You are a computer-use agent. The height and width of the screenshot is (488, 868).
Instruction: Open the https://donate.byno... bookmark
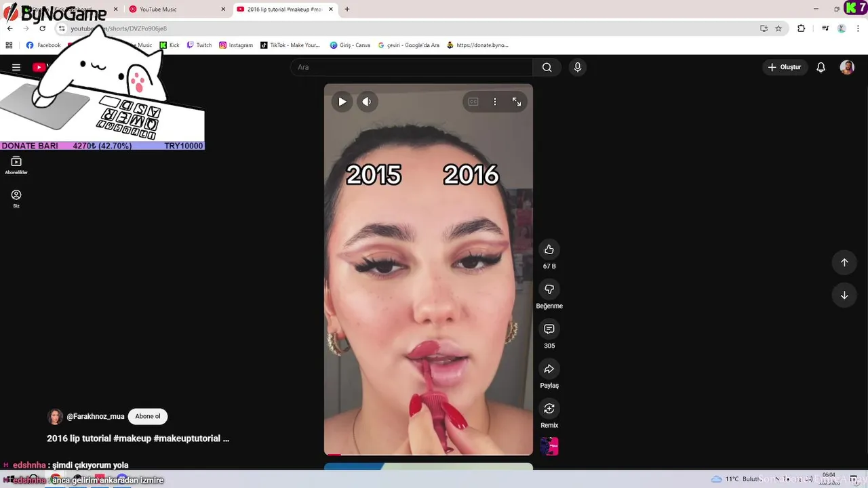tap(477, 45)
